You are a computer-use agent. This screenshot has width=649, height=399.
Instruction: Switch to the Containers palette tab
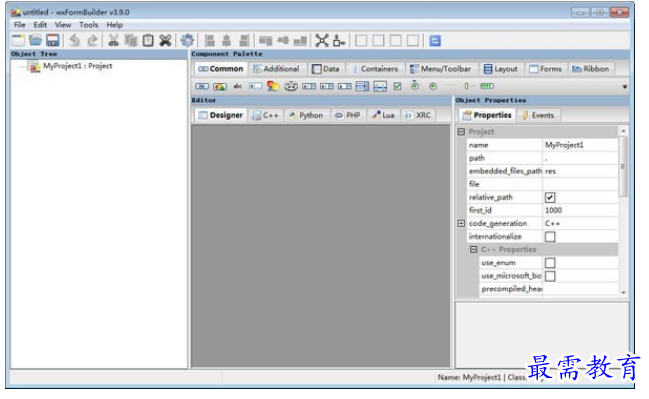375,69
